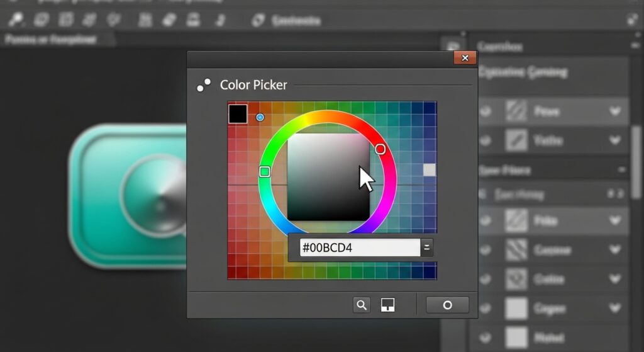Viewport: 644px width, 352px height.
Task: Confirm the color with the circle button
Action: click(447, 305)
